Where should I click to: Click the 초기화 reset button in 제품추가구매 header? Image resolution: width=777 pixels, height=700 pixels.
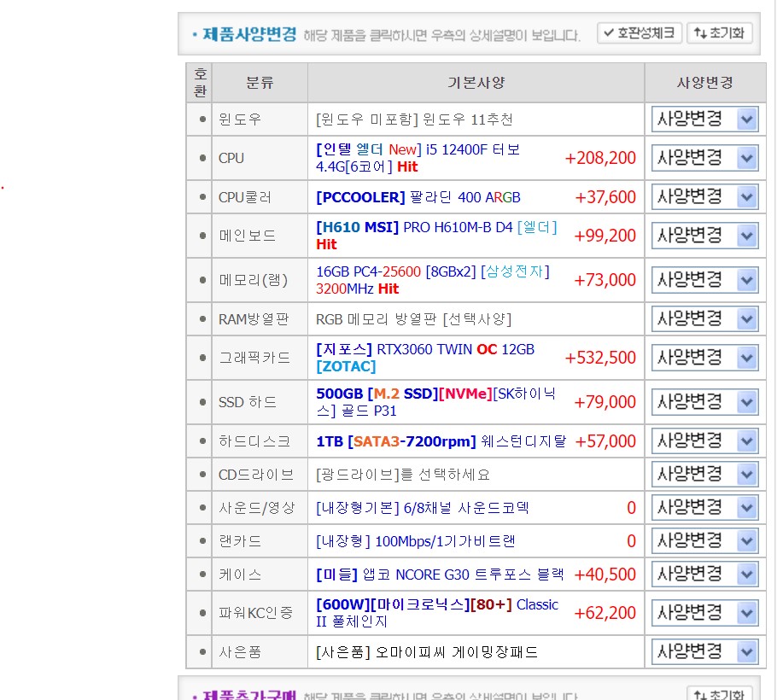(x=719, y=693)
